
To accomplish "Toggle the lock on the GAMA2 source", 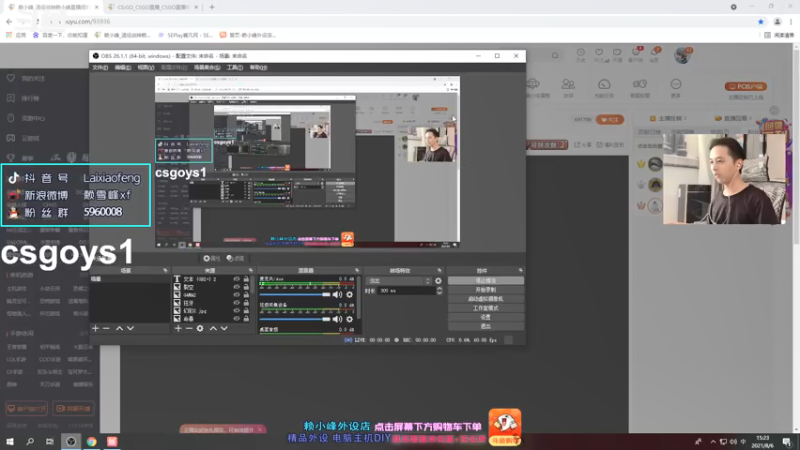I will click(x=246, y=295).
